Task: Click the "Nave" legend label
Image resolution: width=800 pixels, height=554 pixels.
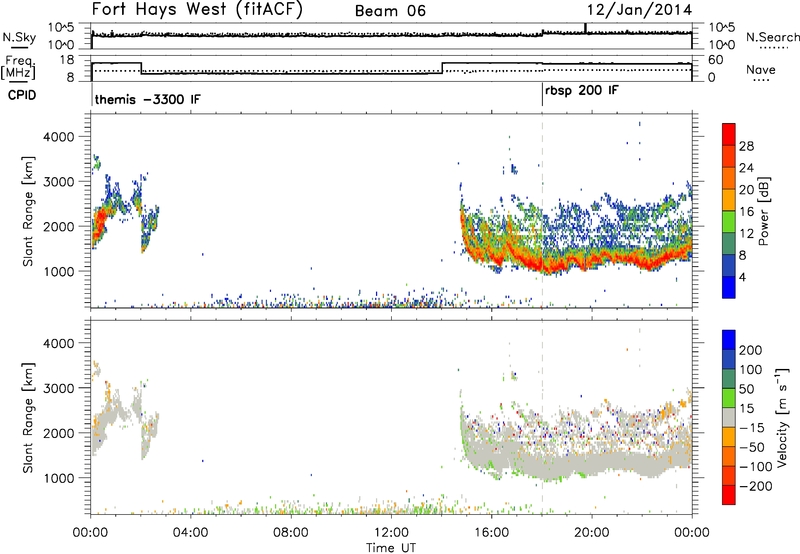Action: pyautogui.click(x=761, y=70)
